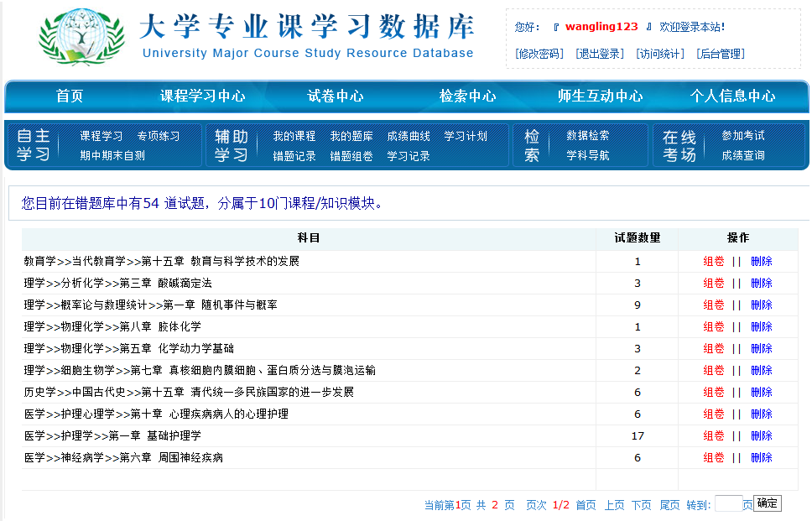Delete the 中国古代史 第十五章 row
Image resolution: width=812 pixels, height=521 pixels.
click(x=762, y=392)
